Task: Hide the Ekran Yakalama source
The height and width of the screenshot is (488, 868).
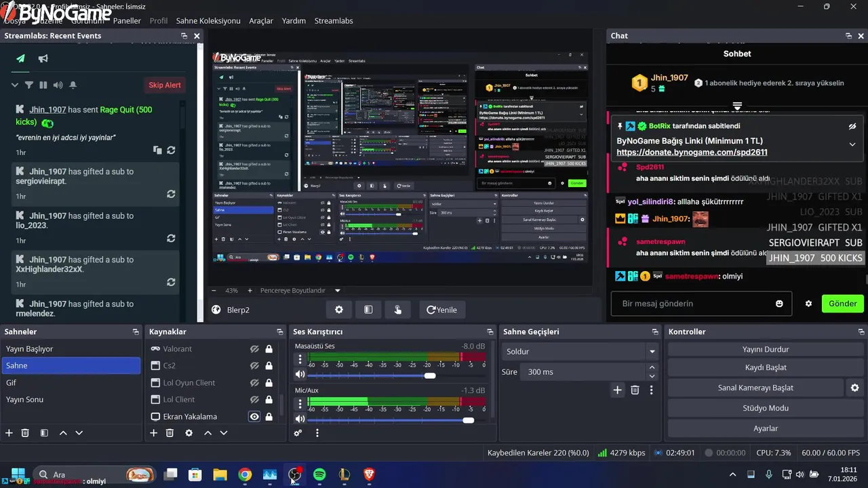Action: tap(254, 417)
